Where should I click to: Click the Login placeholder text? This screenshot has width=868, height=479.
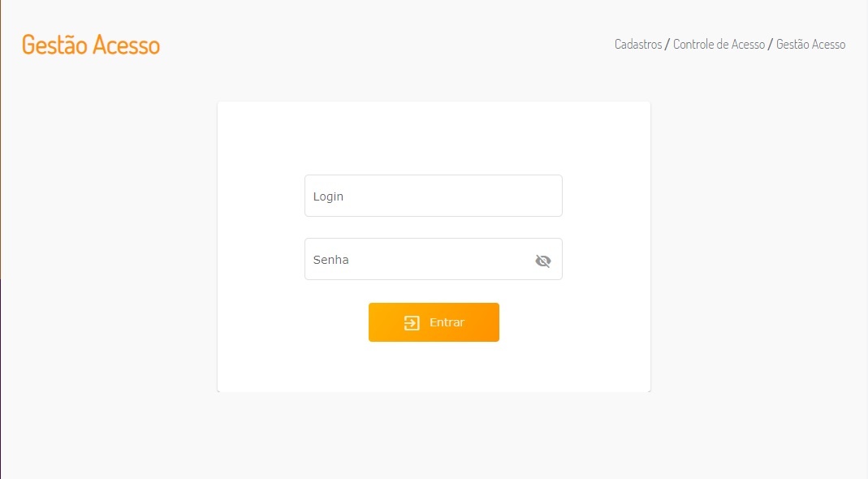328,196
